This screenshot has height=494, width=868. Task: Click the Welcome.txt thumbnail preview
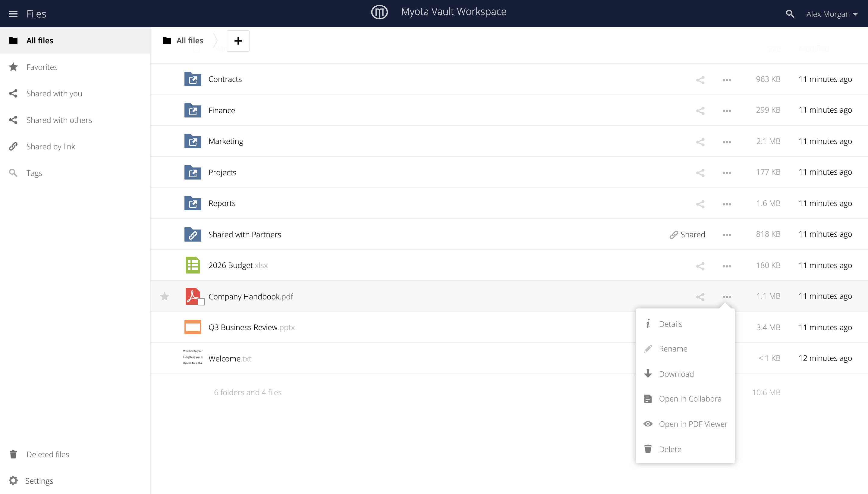(x=193, y=357)
